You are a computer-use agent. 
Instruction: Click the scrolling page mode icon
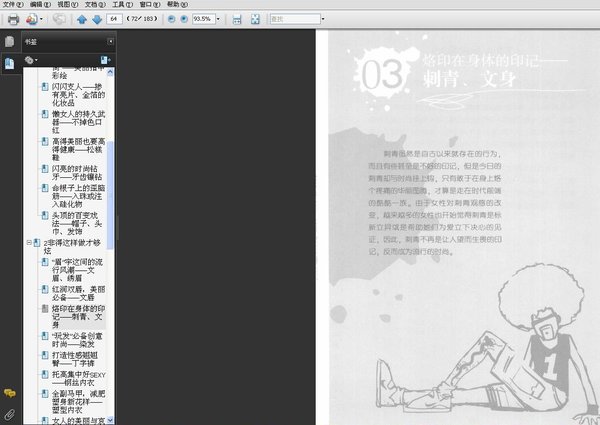[237, 19]
